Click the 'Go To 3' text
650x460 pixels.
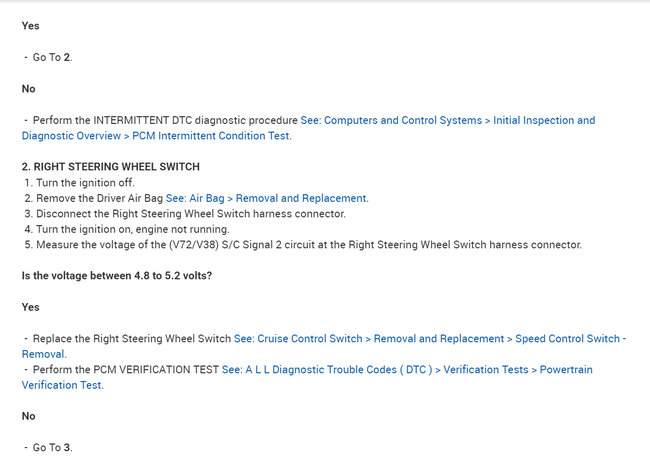tap(52, 447)
